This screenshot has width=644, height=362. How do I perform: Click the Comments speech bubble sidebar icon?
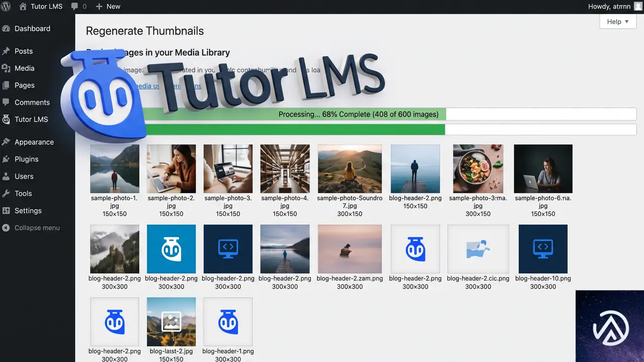point(6,102)
